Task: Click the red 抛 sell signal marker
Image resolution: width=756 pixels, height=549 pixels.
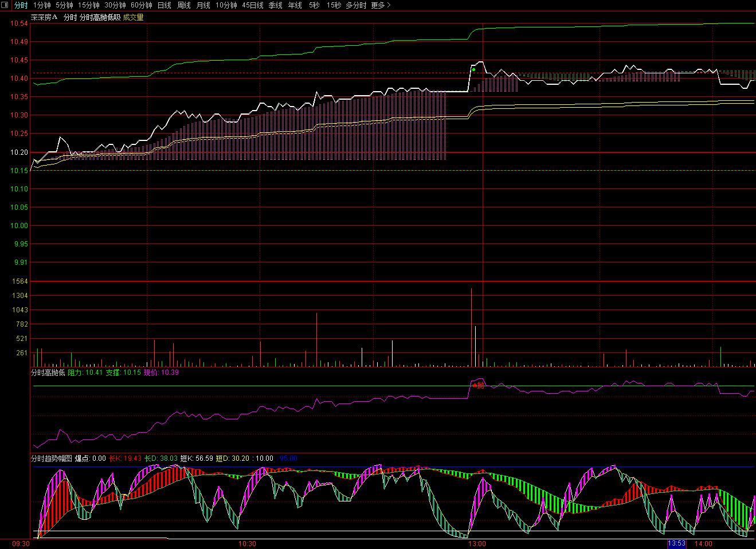Action: 479,385
